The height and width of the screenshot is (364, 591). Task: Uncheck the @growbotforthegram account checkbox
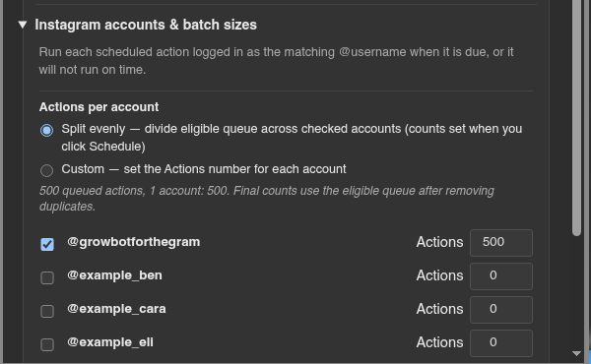(x=47, y=244)
